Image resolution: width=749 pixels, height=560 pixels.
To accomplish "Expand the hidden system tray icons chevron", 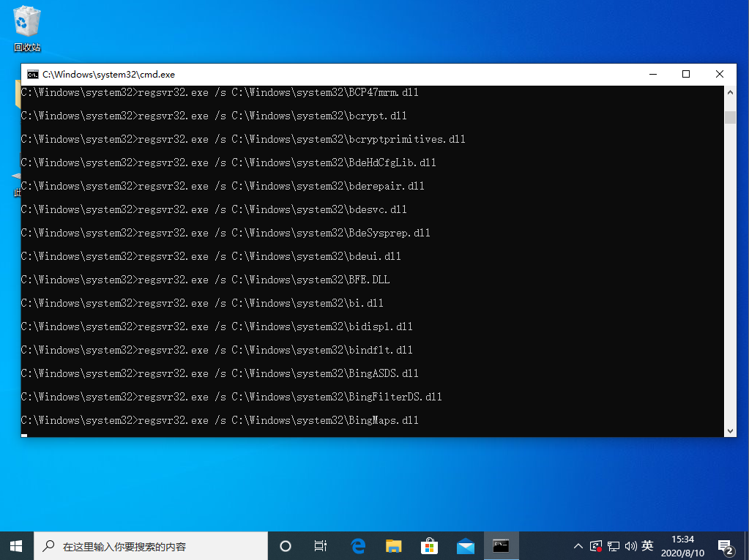I will [x=578, y=546].
